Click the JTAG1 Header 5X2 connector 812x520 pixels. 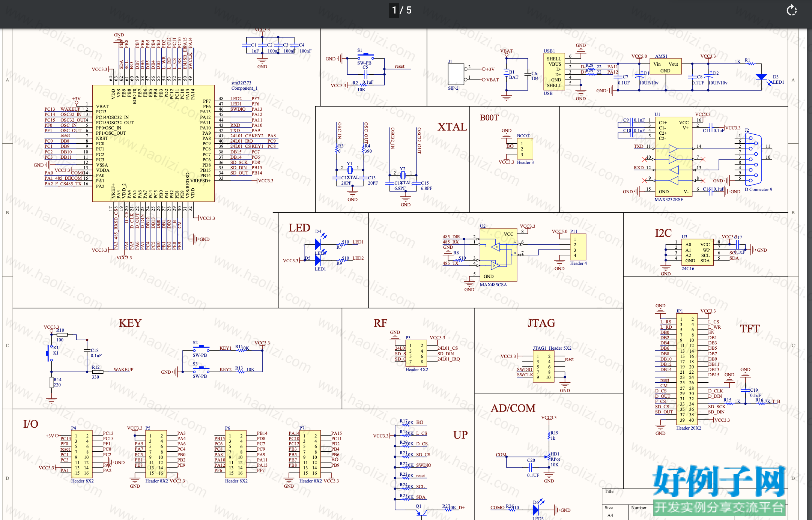[x=543, y=367]
